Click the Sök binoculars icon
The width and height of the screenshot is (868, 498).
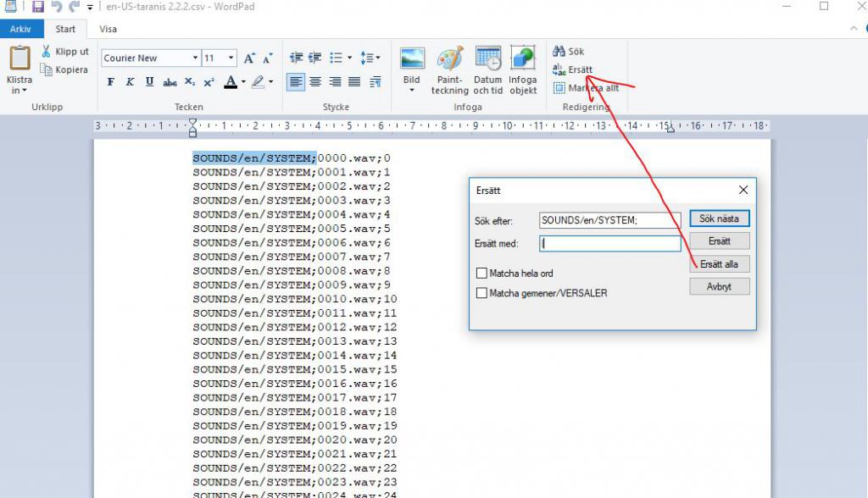(x=559, y=52)
